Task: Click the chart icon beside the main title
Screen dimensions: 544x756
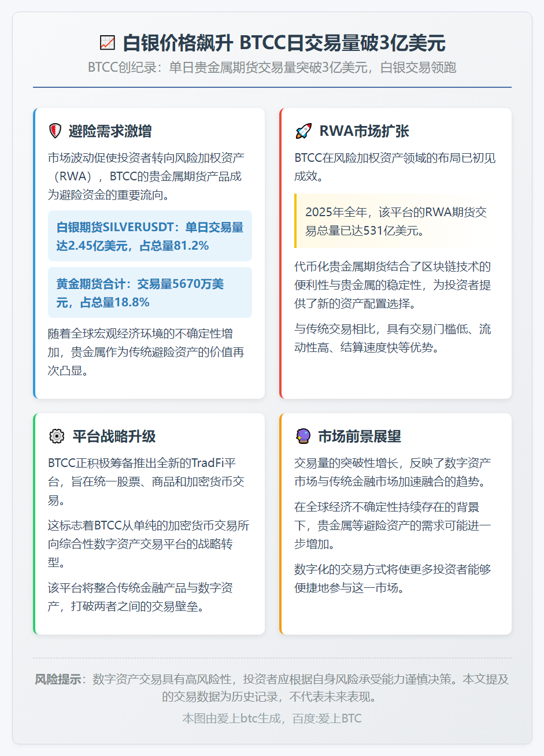Action: pyautogui.click(x=107, y=43)
